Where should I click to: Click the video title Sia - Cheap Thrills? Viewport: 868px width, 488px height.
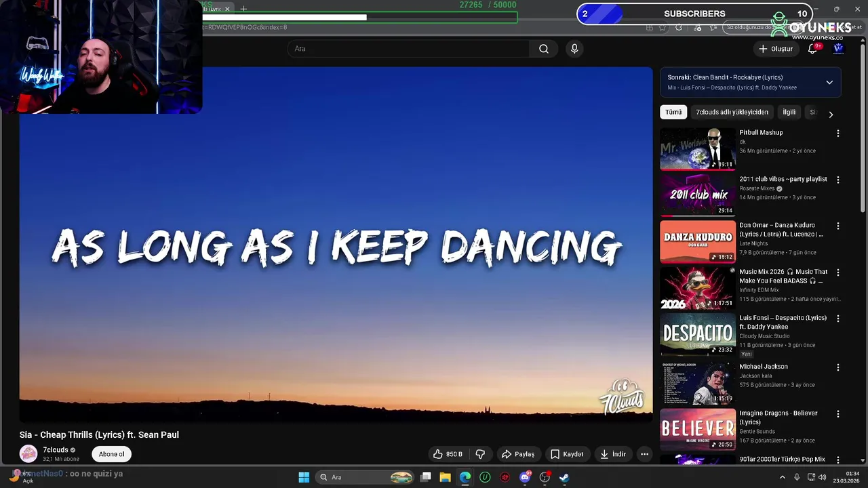tap(99, 434)
